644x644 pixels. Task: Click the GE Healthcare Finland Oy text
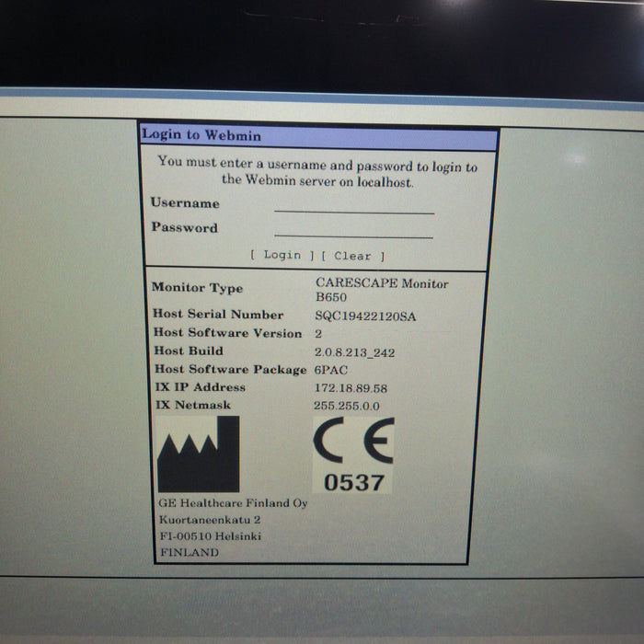233,503
